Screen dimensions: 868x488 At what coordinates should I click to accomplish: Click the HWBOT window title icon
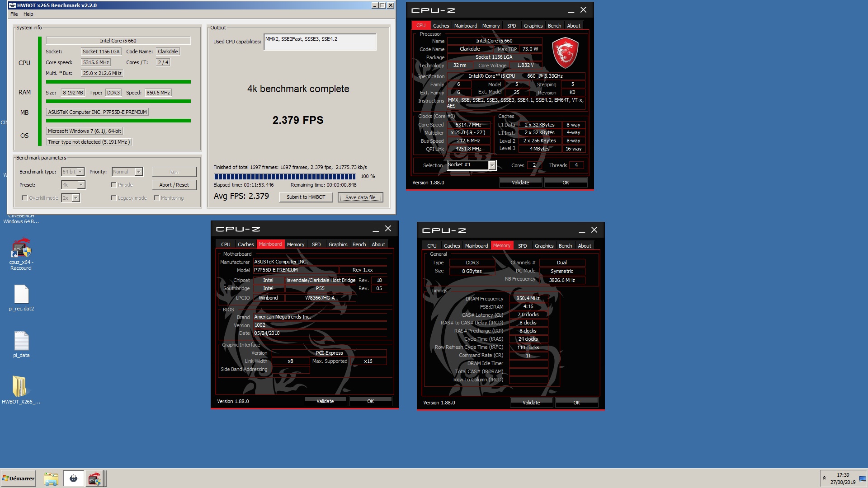point(12,5)
